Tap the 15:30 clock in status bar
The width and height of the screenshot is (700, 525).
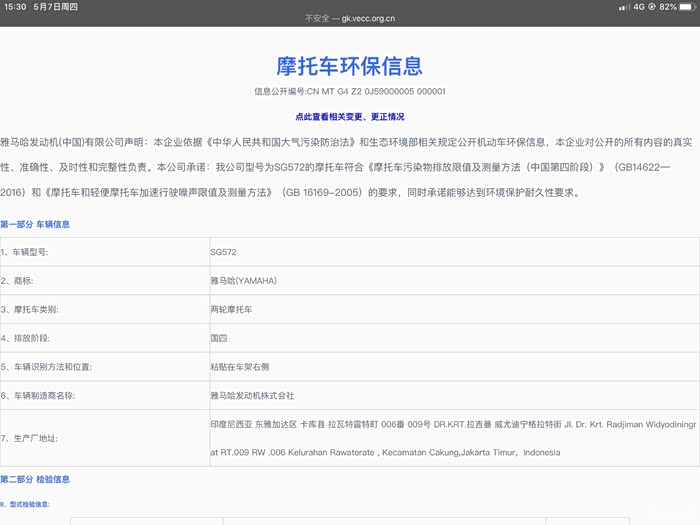pos(15,7)
